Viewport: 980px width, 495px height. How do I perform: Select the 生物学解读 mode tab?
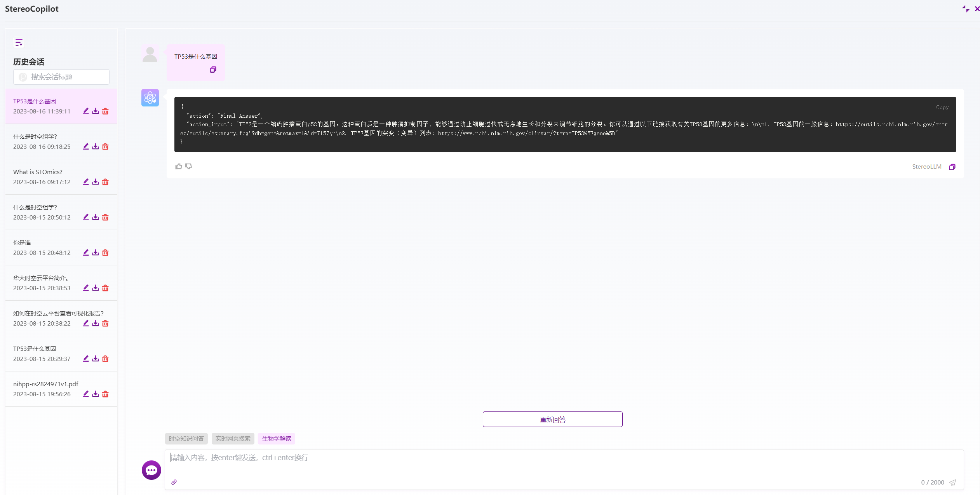click(277, 439)
